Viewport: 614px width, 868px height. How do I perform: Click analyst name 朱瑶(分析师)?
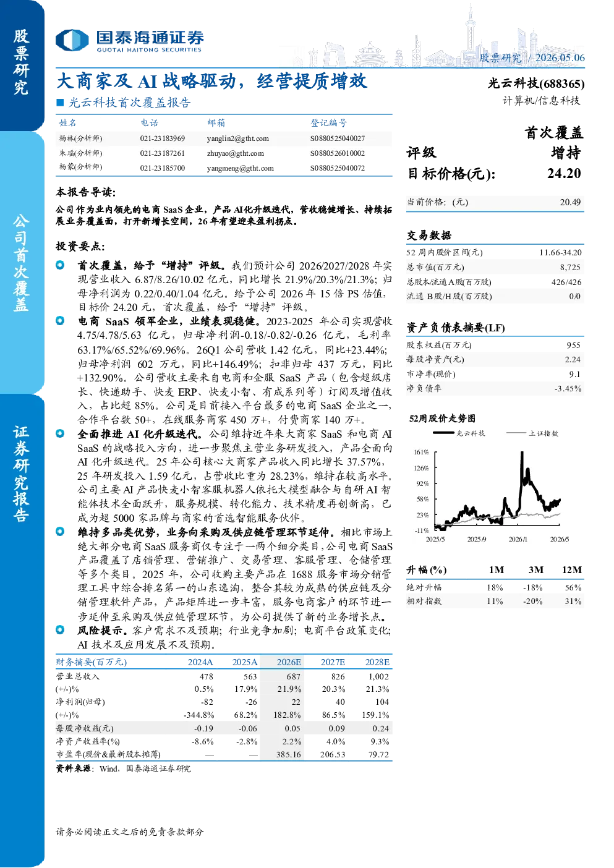(81, 153)
